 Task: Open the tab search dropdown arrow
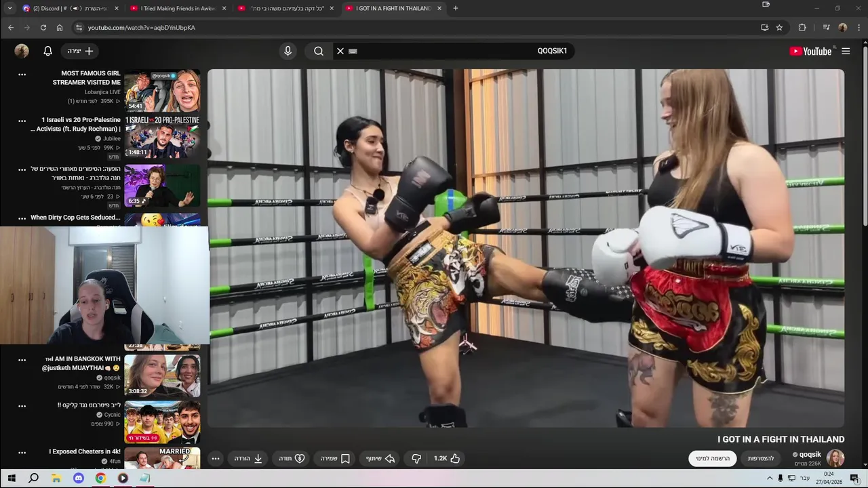(x=9, y=8)
